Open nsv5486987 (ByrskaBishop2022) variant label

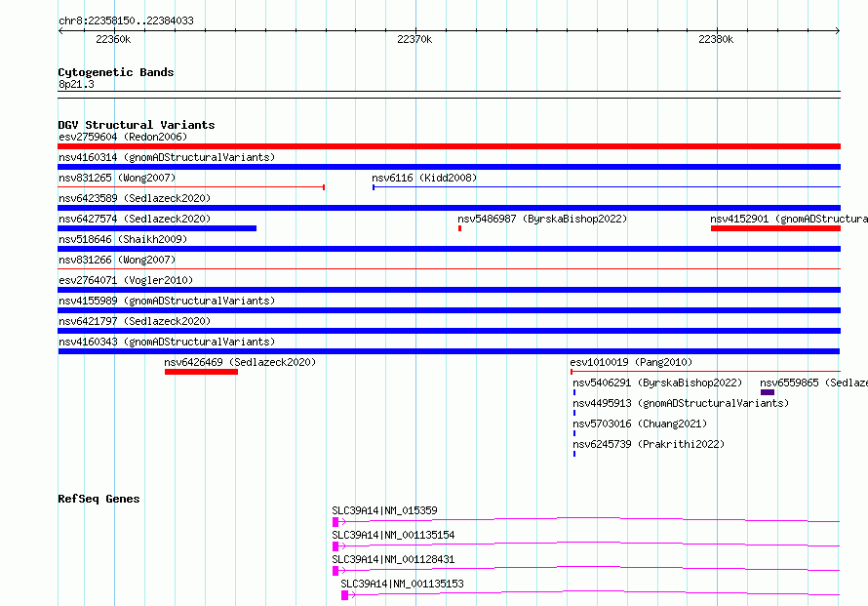[x=542, y=219]
